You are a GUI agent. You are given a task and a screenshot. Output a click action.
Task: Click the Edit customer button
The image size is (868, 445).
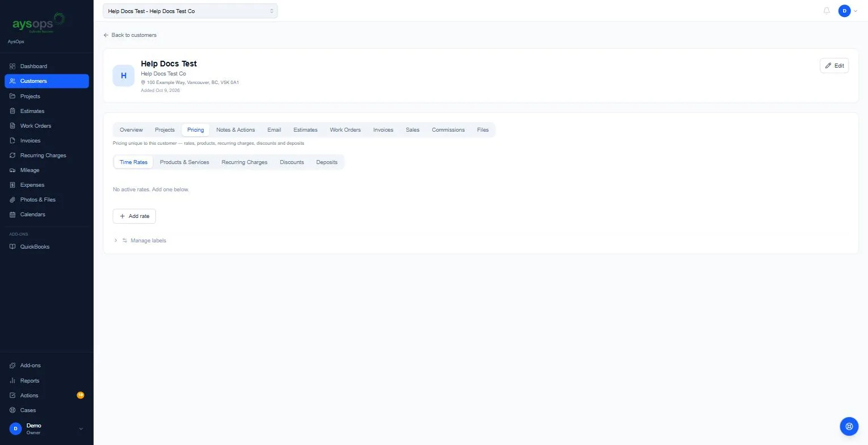click(x=834, y=65)
